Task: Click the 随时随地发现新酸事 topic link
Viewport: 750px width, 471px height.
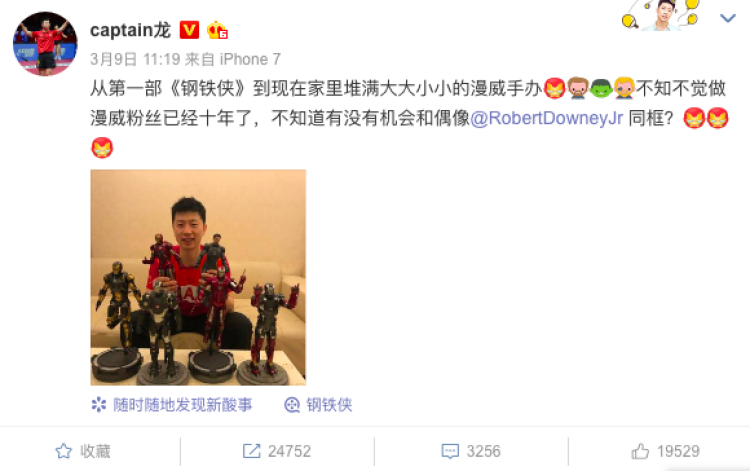Action: coord(172,405)
